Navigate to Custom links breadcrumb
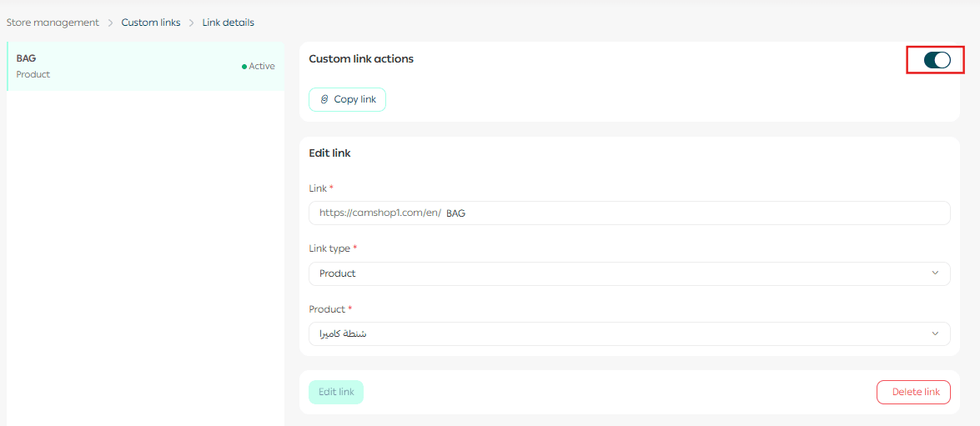 151,23
